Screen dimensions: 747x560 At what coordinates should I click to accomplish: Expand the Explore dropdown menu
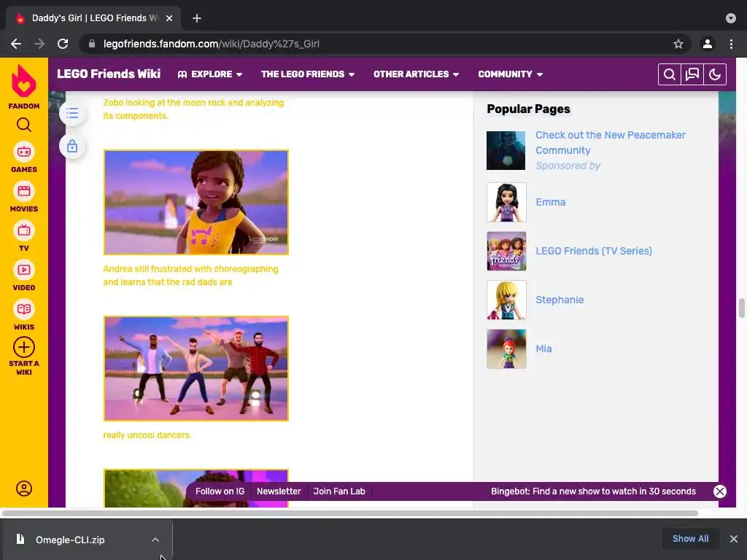tap(210, 74)
